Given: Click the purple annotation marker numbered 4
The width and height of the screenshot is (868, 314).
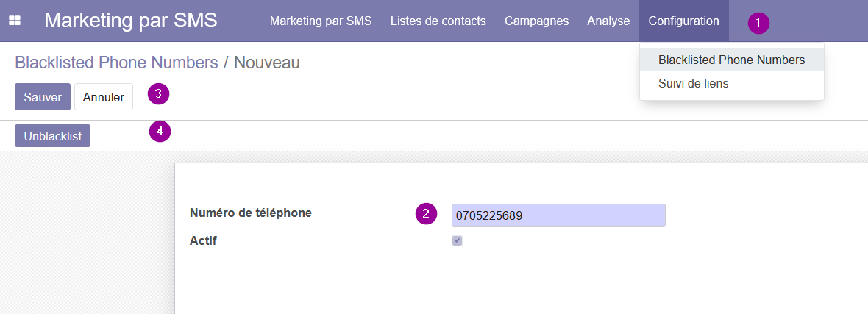Looking at the screenshot, I should pos(160,131).
